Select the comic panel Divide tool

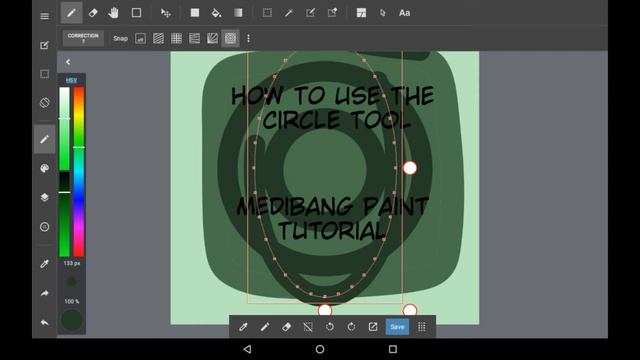point(361,13)
